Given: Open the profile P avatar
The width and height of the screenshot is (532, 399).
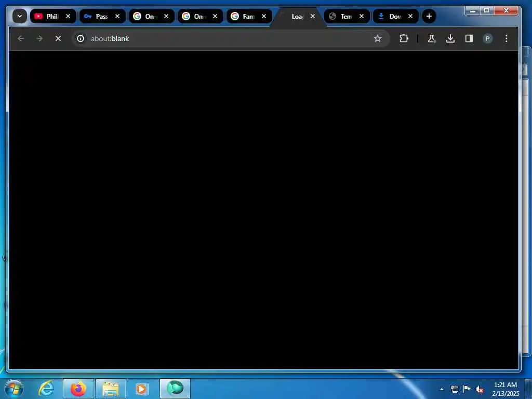Looking at the screenshot, I should tap(487, 38).
